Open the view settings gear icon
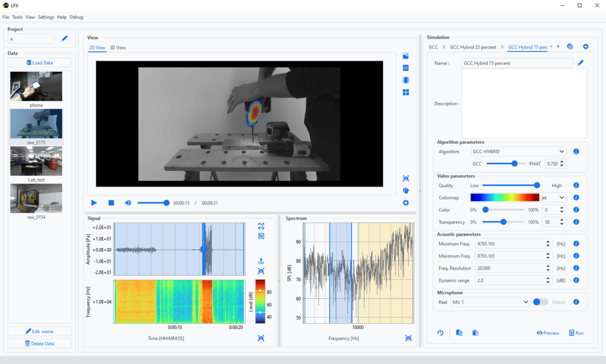This screenshot has height=364, width=606. (x=406, y=203)
